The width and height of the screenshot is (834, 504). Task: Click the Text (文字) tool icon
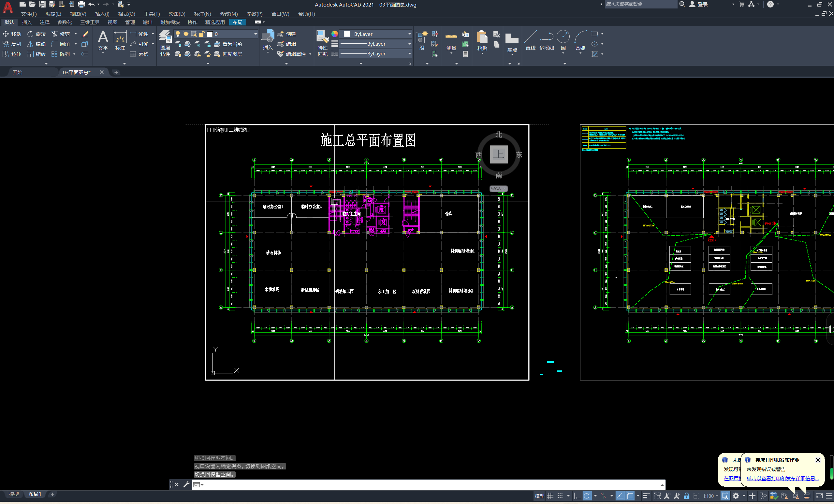(103, 37)
